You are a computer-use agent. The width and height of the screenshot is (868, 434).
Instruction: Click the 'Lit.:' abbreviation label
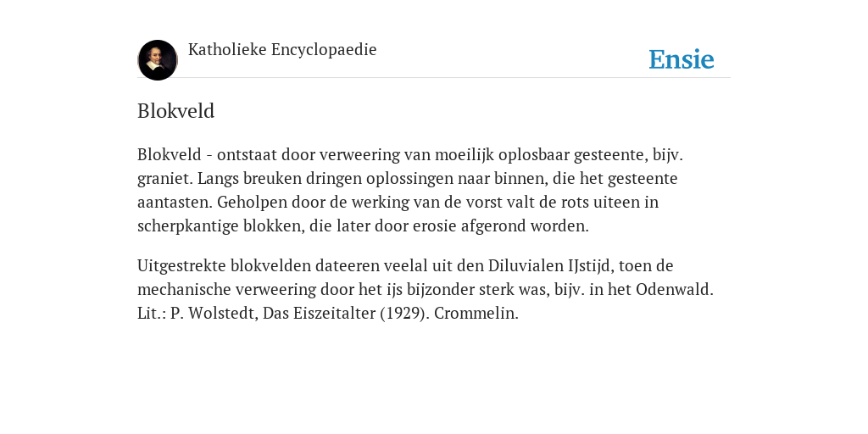pos(152,314)
